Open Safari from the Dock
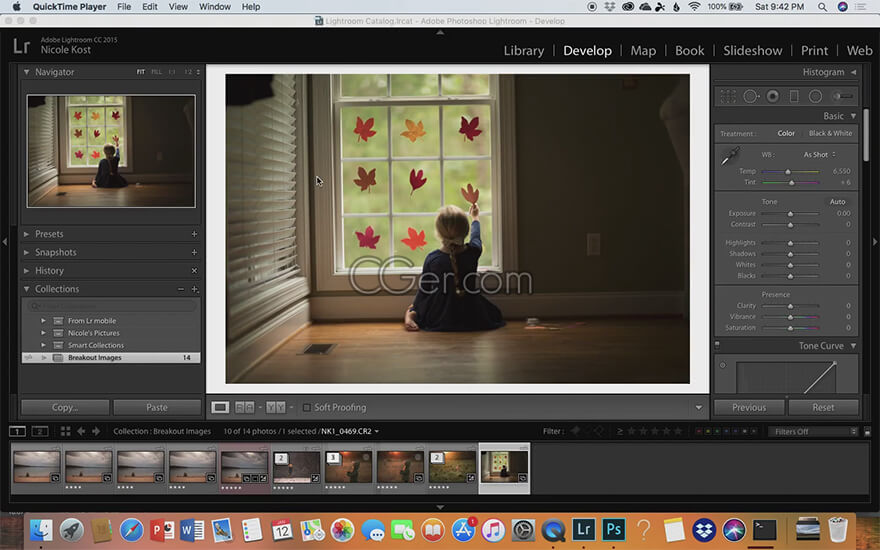 pos(131,529)
